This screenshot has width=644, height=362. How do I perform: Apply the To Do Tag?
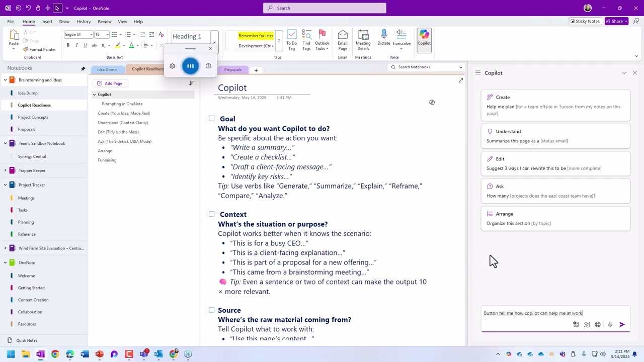pyautogui.click(x=292, y=39)
